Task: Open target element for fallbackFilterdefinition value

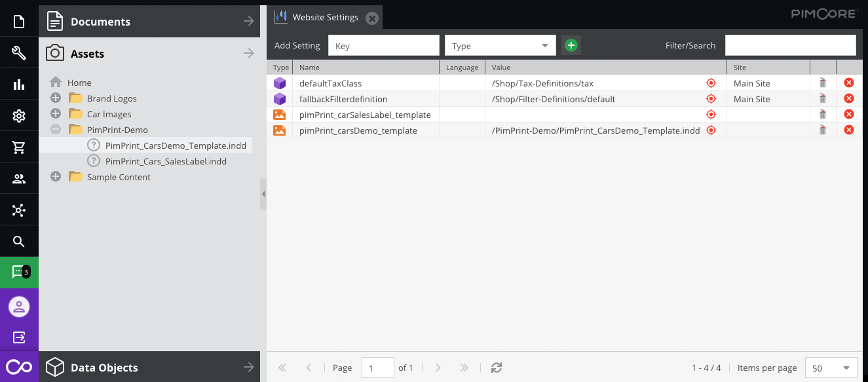Action: pos(711,99)
